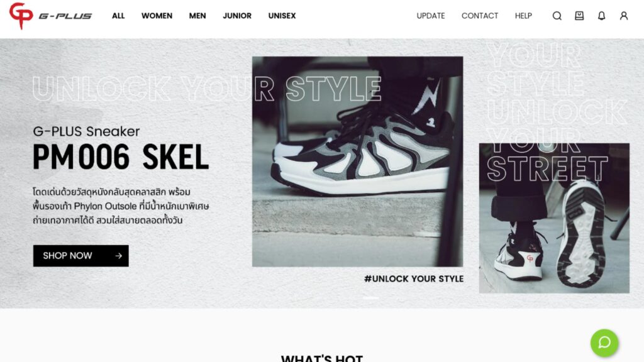
Task: Open the JUNIOR category menu
Action: [237, 16]
